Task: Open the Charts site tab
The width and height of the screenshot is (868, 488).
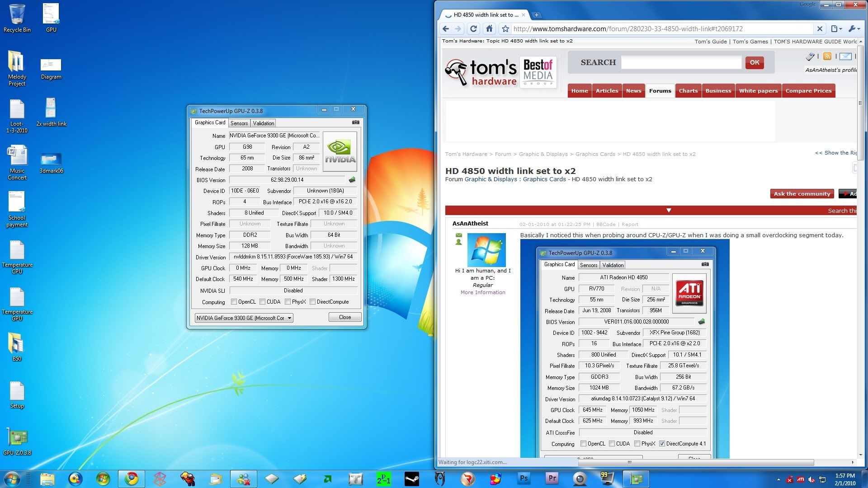Action: pos(688,91)
